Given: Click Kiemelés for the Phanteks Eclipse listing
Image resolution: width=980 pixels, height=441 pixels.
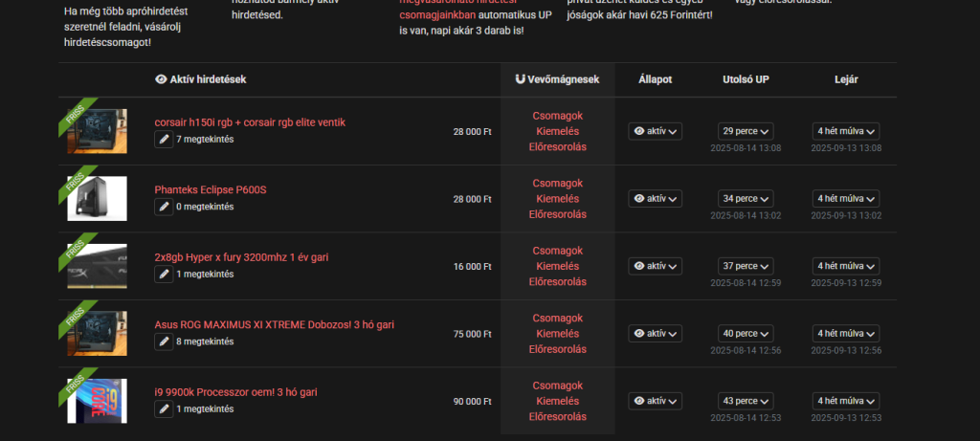Looking at the screenshot, I should (557, 199).
